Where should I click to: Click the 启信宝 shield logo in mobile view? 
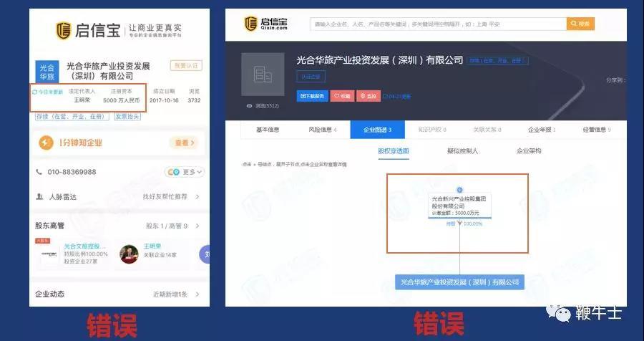coord(64,31)
